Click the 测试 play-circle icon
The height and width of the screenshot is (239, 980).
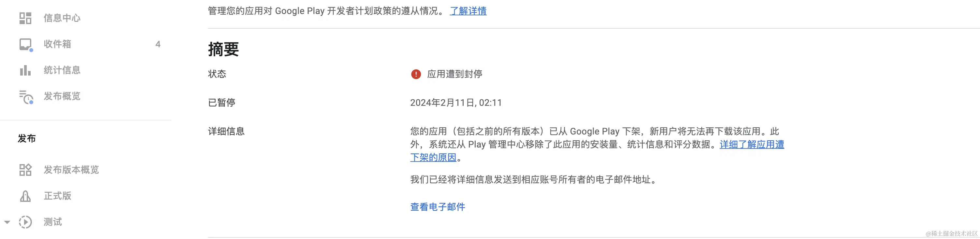[25, 222]
